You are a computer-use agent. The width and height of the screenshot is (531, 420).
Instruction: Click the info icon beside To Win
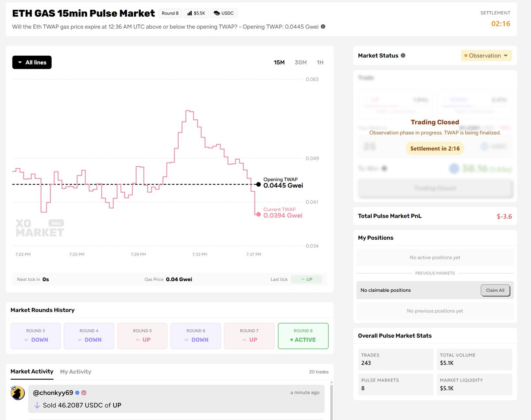point(385,168)
